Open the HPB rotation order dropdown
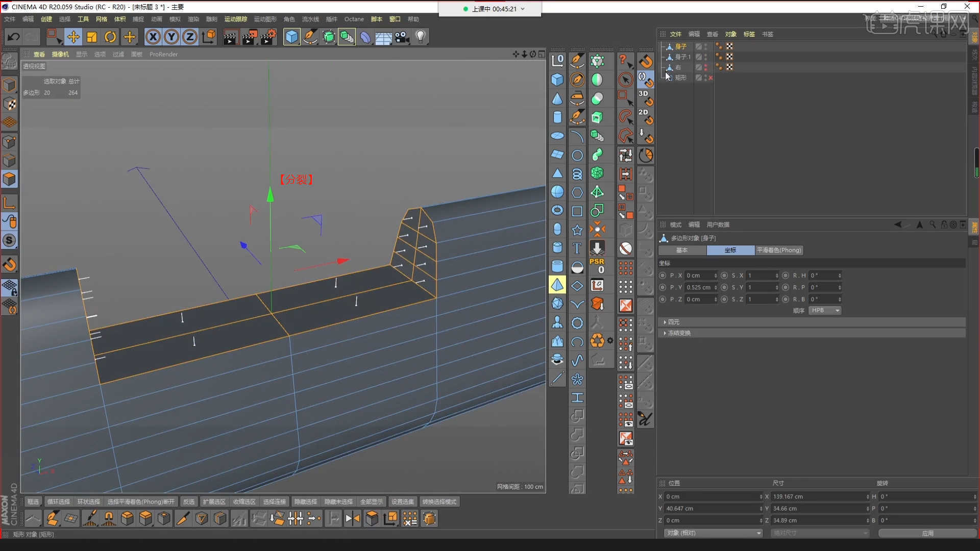980x551 pixels. tap(825, 310)
